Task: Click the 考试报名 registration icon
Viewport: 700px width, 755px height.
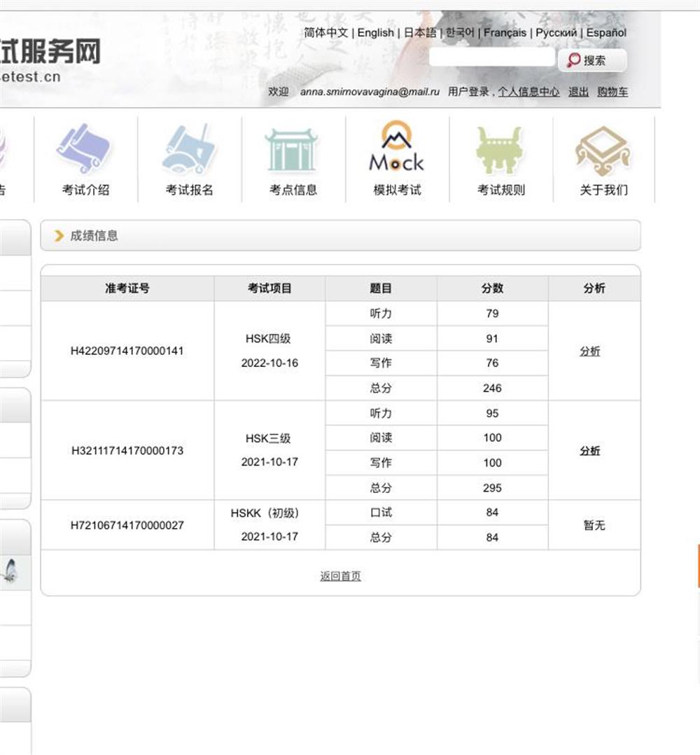Action: 189,148
